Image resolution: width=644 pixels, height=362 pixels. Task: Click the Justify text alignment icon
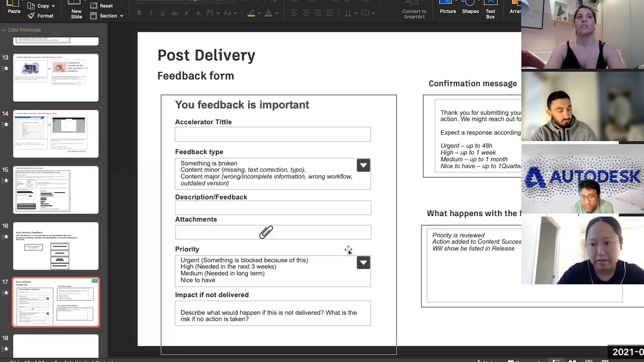coord(330,13)
